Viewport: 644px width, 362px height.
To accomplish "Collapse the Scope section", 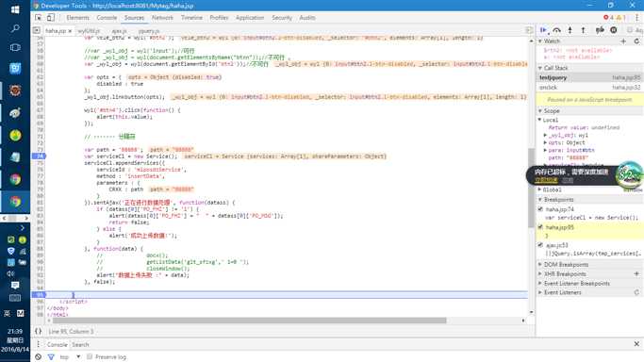I will point(540,111).
